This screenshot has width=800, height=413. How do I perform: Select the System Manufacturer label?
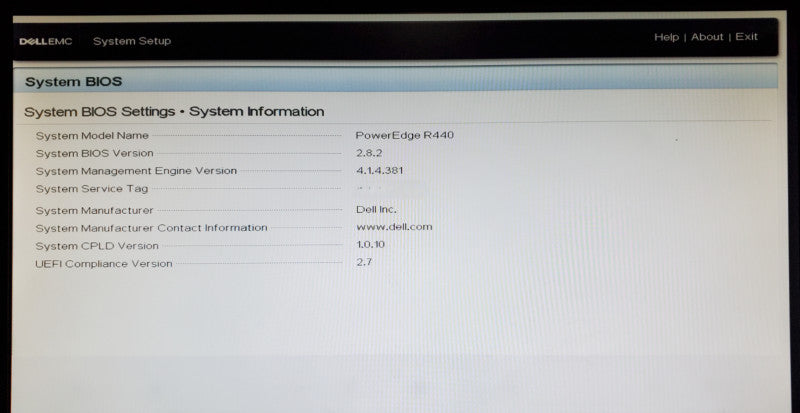[94, 210]
